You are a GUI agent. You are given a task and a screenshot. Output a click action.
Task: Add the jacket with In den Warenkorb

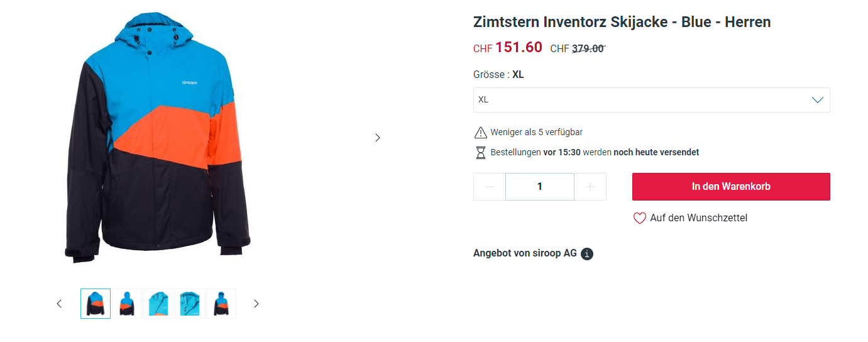pyautogui.click(x=730, y=187)
